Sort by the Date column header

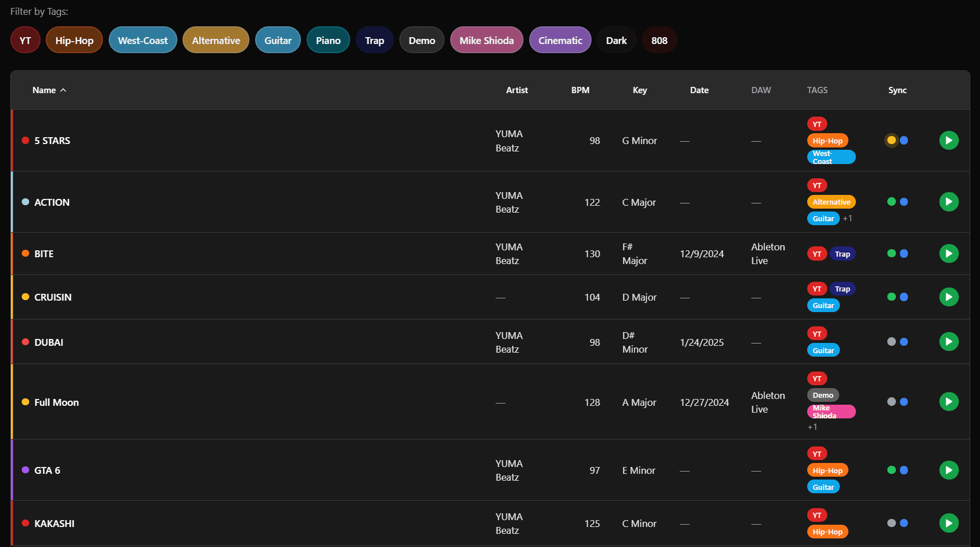click(699, 90)
